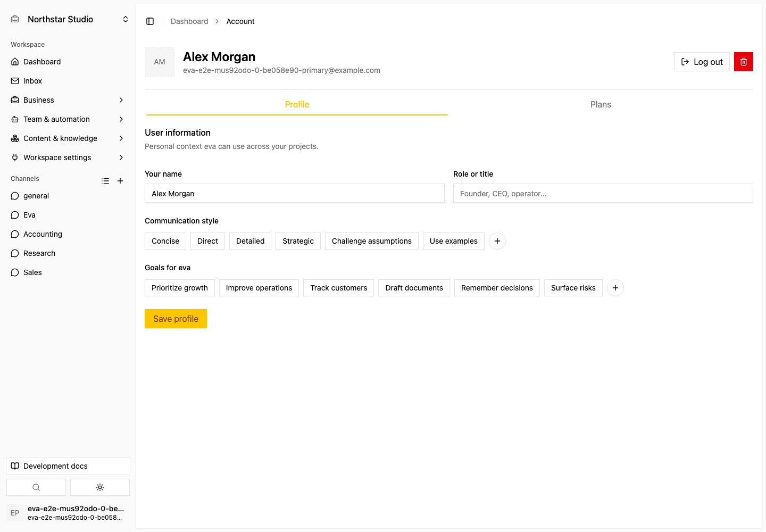The width and height of the screenshot is (766, 532).
Task: Toggle the Prioritize growth goal
Action: pyautogui.click(x=180, y=288)
